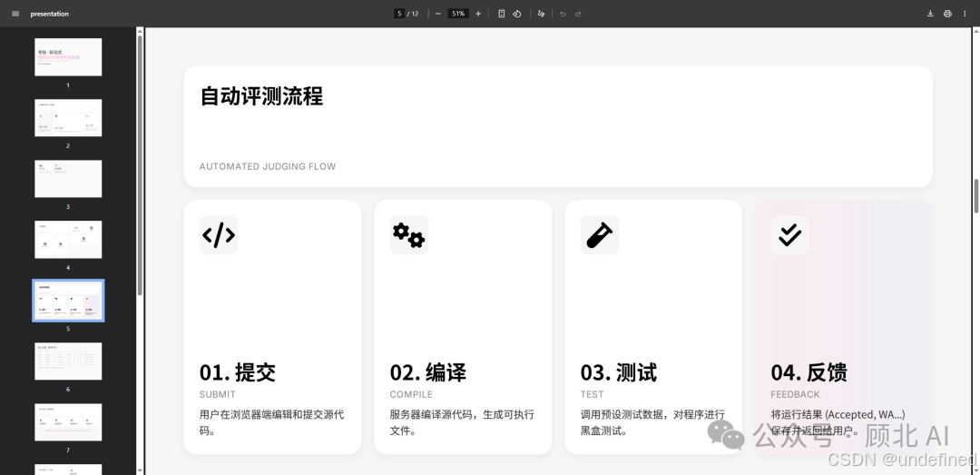980x475 pixels.
Task: Click the sidebar scroll down arrow
Action: tap(140, 470)
